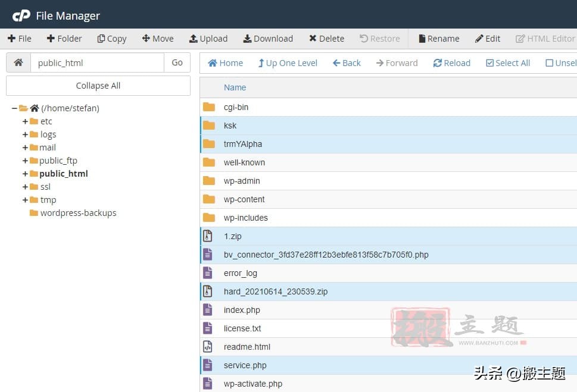This screenshot has height=392, width=577.
Task: Click the Download toolbar icon
Action: coord(247,39)
